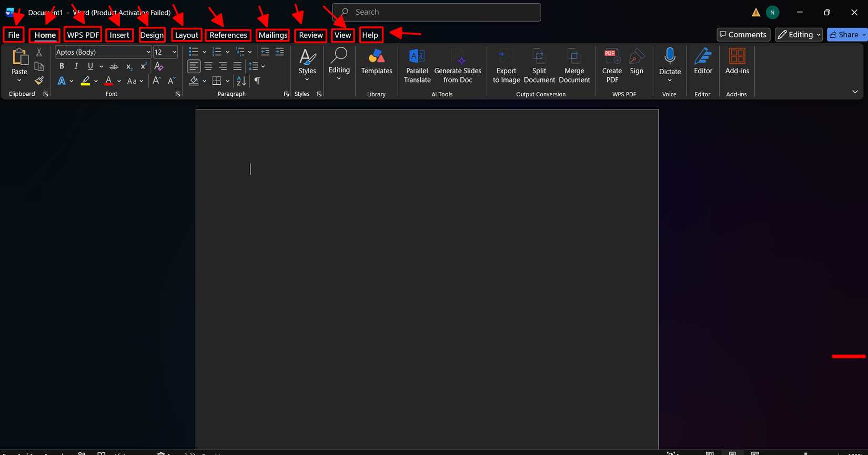This screenshot has height=455, width=868.
Task: Apply subscript formatting
Action: point(129,66)
